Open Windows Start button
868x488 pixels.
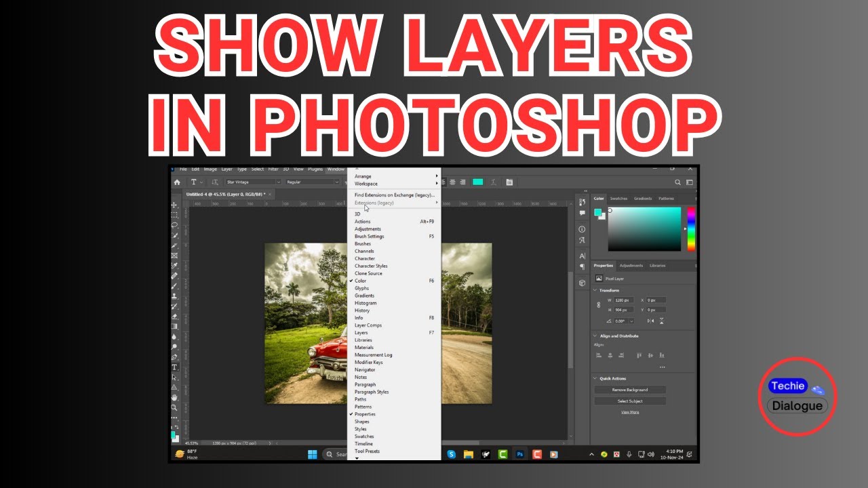313,454
